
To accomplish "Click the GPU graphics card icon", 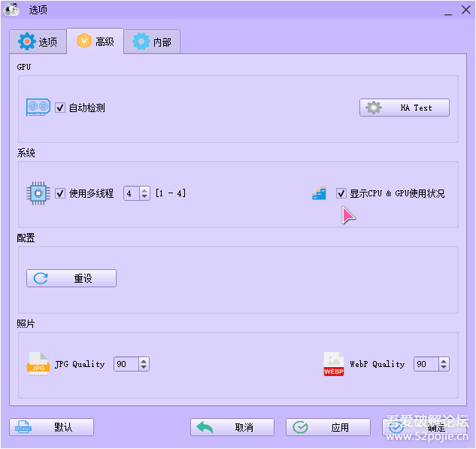I will click(x=38, y=108).
